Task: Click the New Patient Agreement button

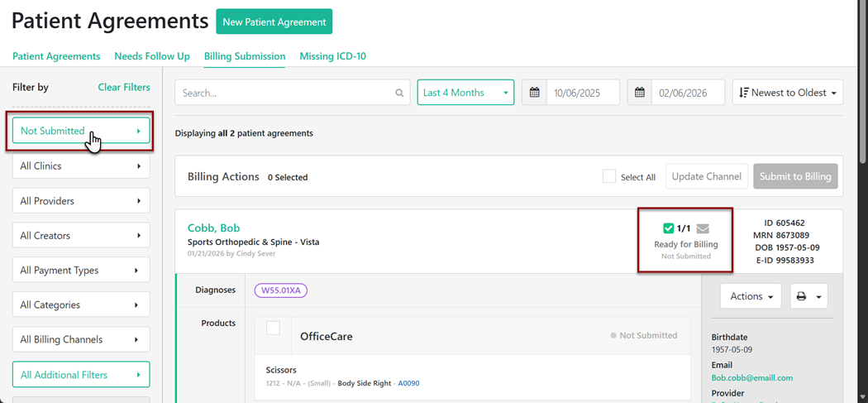Action: 274,22
